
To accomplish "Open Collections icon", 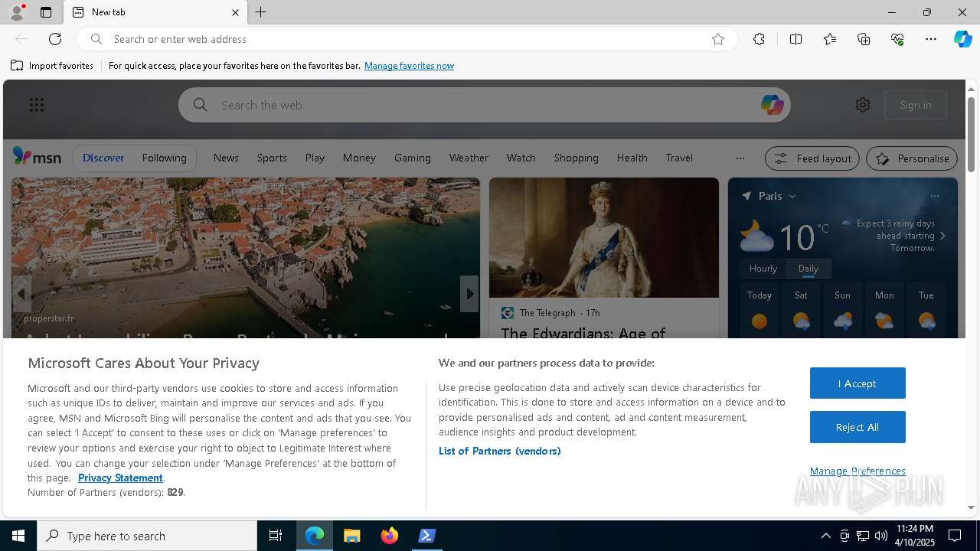I will tap(864, 39).
